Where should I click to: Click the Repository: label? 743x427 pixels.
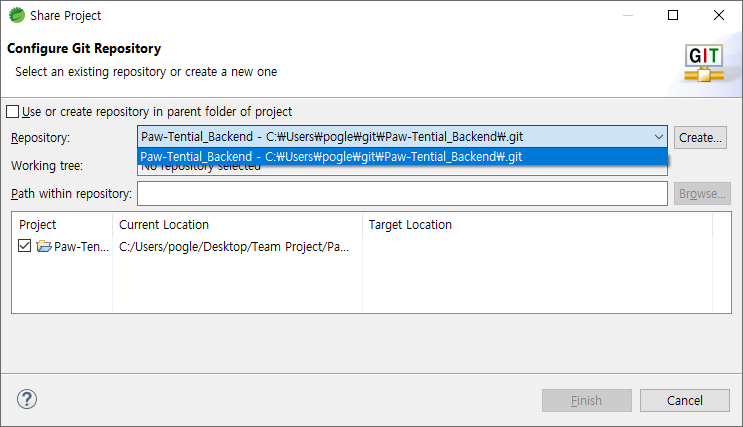pyautogui.click(x=40, y=138)
